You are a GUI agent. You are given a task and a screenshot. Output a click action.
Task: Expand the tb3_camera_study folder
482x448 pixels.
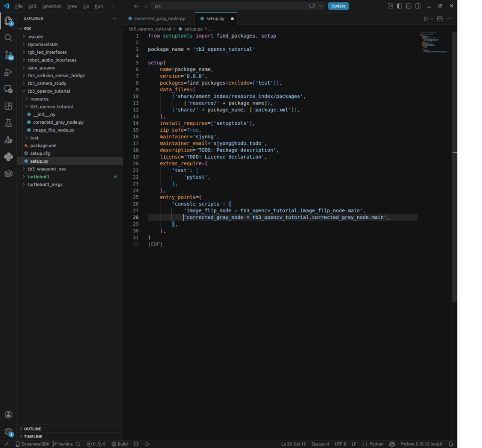70,83
